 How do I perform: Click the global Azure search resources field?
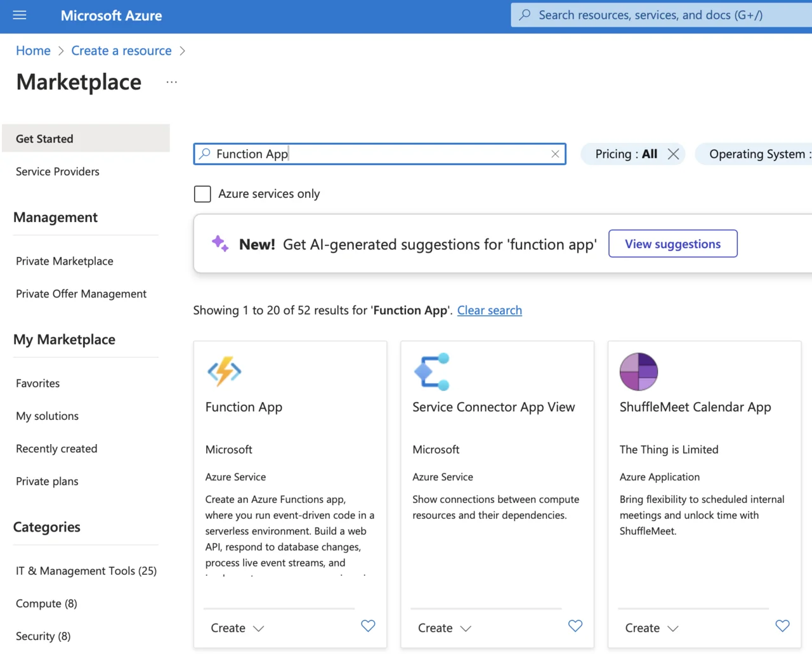[660, 15]
